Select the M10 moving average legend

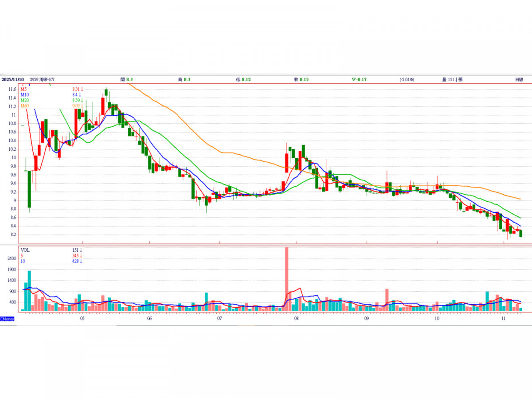[x=24, y=95]
